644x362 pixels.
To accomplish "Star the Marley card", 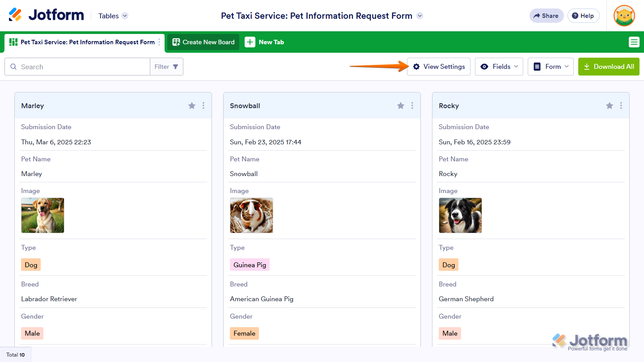I will click(192, 105).
